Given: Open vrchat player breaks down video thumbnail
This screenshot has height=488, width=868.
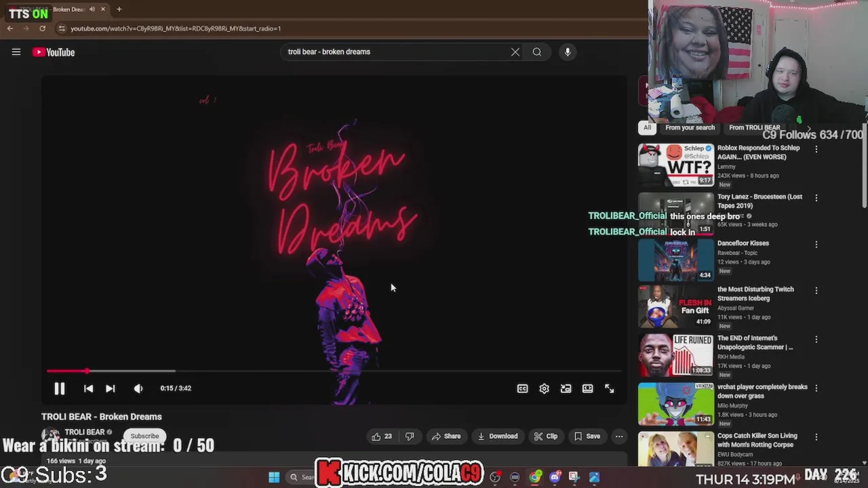Looking at the screenshot, I should pos(676,404).
